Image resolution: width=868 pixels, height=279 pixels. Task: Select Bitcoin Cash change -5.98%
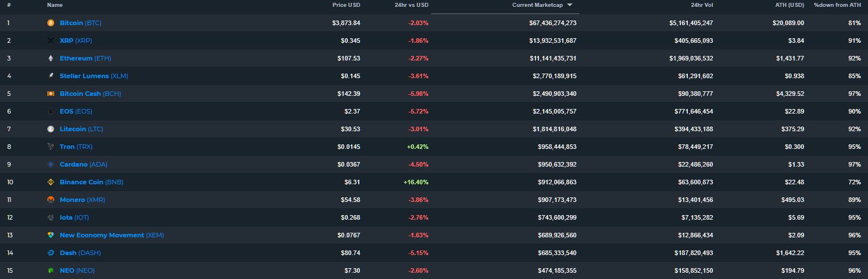click(x=418, y=94)
